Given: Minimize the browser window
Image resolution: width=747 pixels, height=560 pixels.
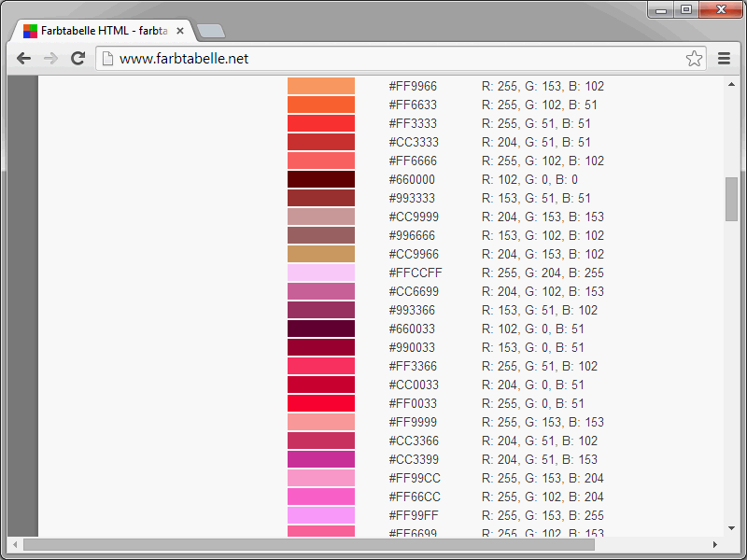Looking at the screenshot, I should pos(661,9).
